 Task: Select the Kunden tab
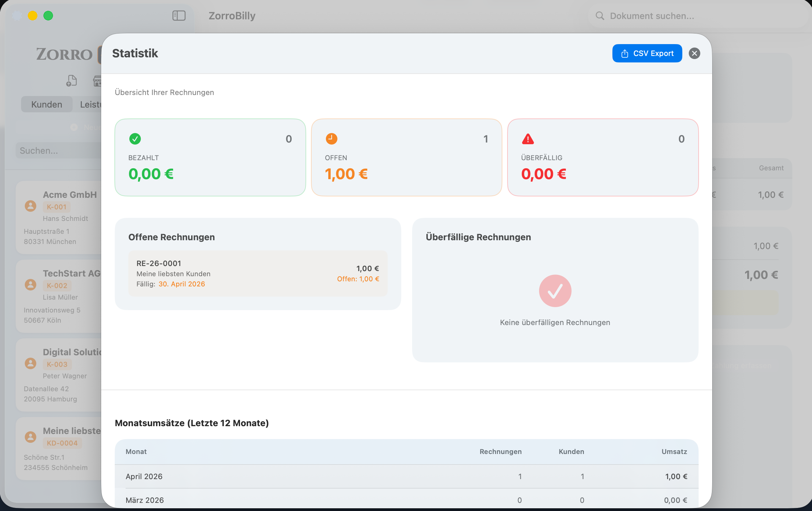click(x=47, y=105)
